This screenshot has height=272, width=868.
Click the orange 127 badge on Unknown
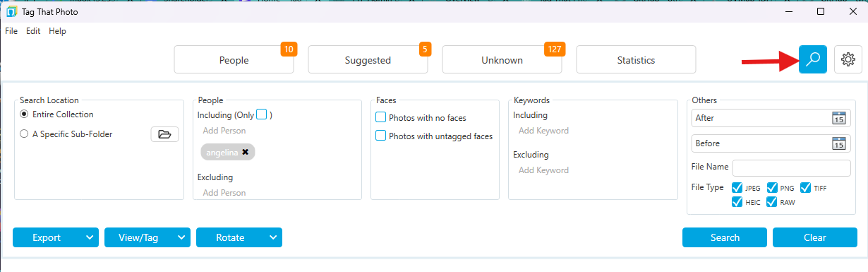click(x=555, y=49)
